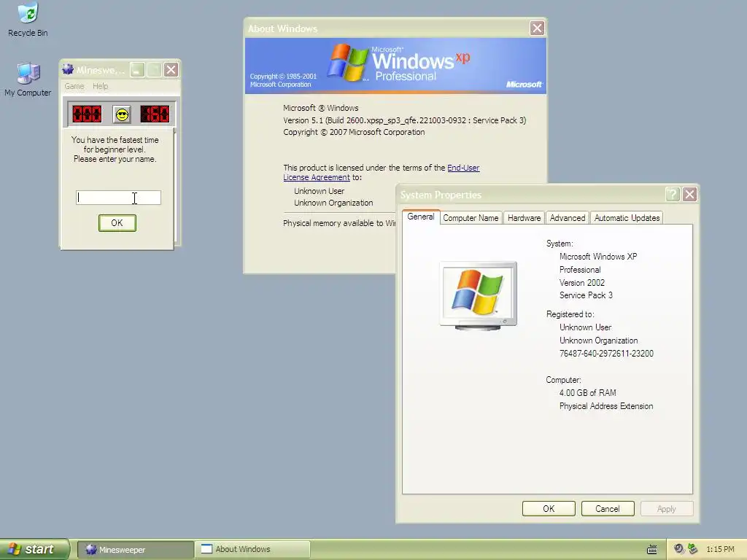Click the '4.00 GB of RAM' text
This screenshot has height=560, width=747.
click(x=587, y=393)
